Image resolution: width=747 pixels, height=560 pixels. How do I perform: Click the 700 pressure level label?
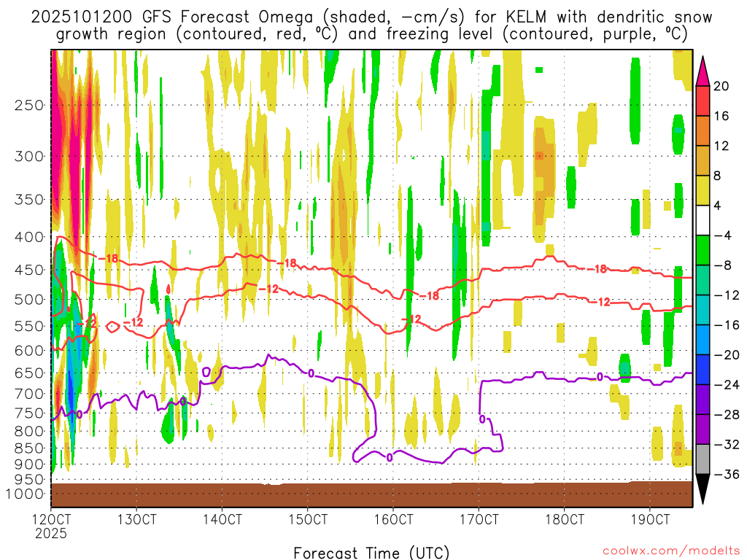point(29,394)
